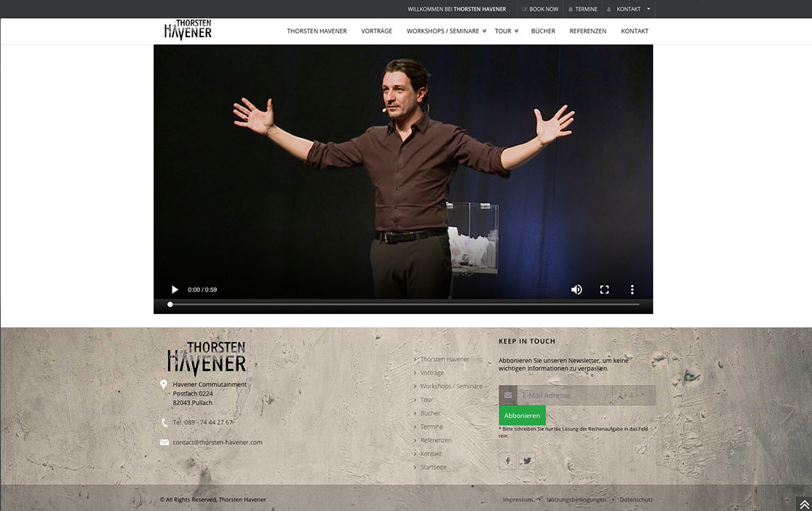Go to Vorträge in the main navigation
The width and height of the screenshot is (812, 511).
(x=376, y=31)
